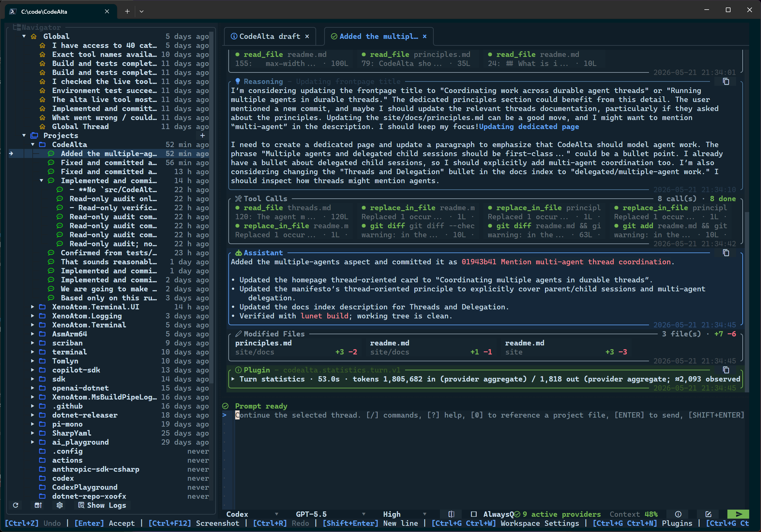
Task: Click the Assistant robot icon
Action: click(x=238, y=253)
